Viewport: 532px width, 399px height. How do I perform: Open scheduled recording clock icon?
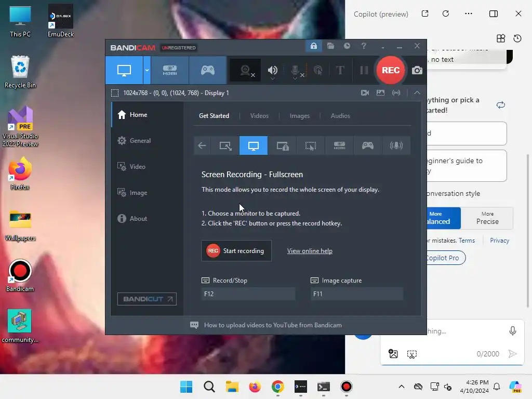[347, 46]
